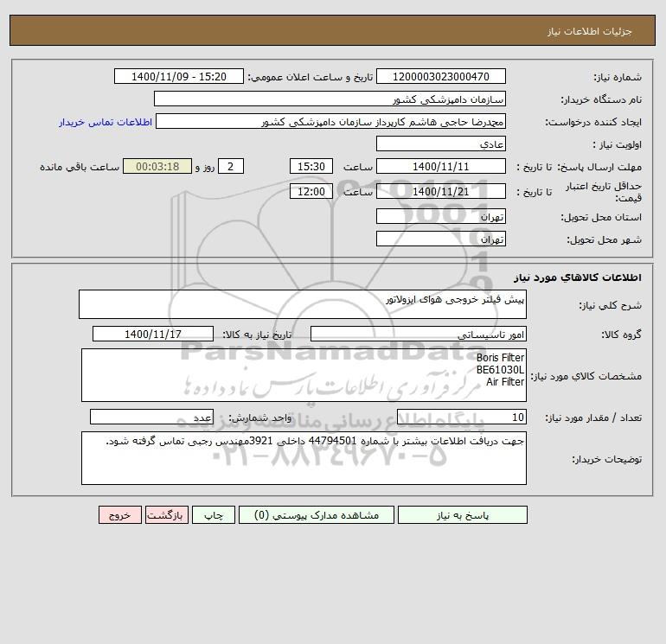Image resolution: width=666 pixels, height=644 pixels.
Task: Click the general need description text area
Action: (303, 304)
